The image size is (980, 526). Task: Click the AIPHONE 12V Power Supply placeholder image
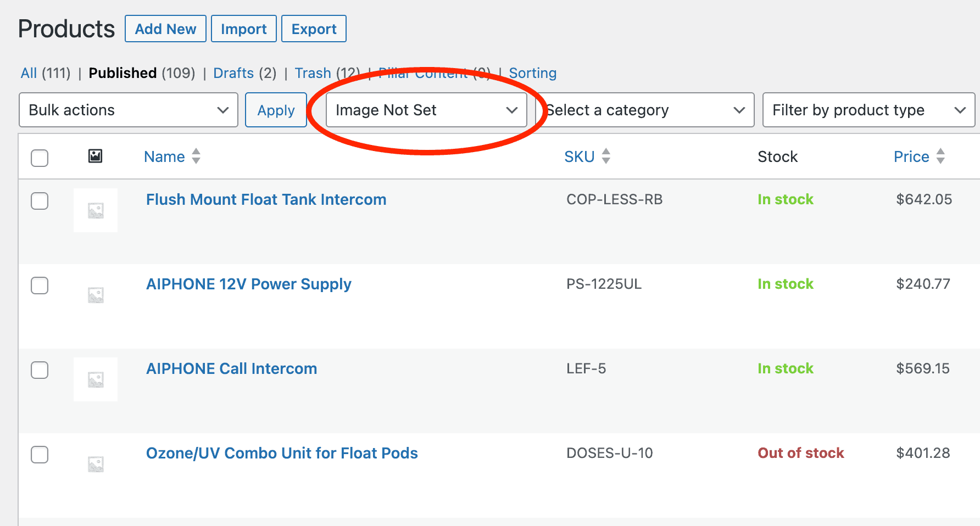pos(96,295)
